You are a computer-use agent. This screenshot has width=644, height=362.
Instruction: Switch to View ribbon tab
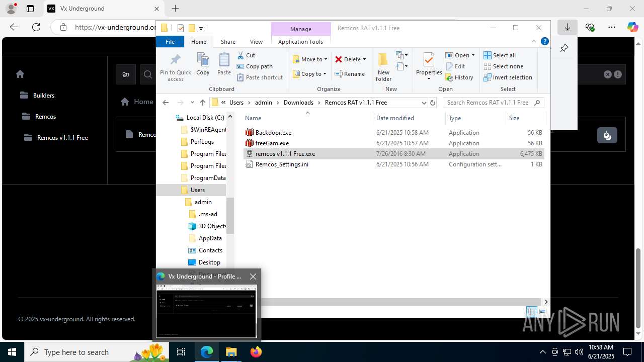click(x=256, y=42)
